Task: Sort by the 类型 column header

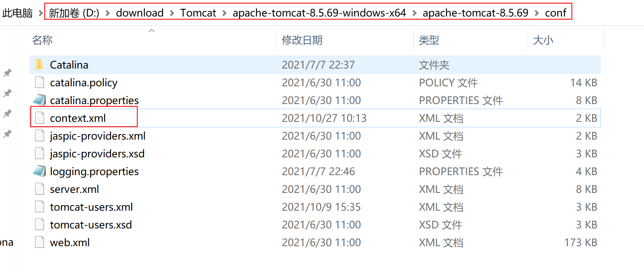Action: (429, 40)
